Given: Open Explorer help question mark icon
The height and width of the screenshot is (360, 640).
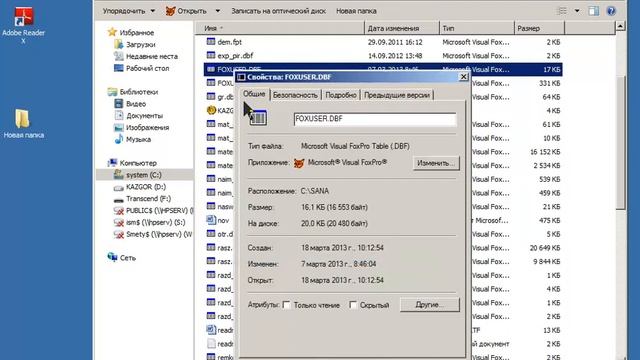Looking at the screenshot, I should (611, 11).
